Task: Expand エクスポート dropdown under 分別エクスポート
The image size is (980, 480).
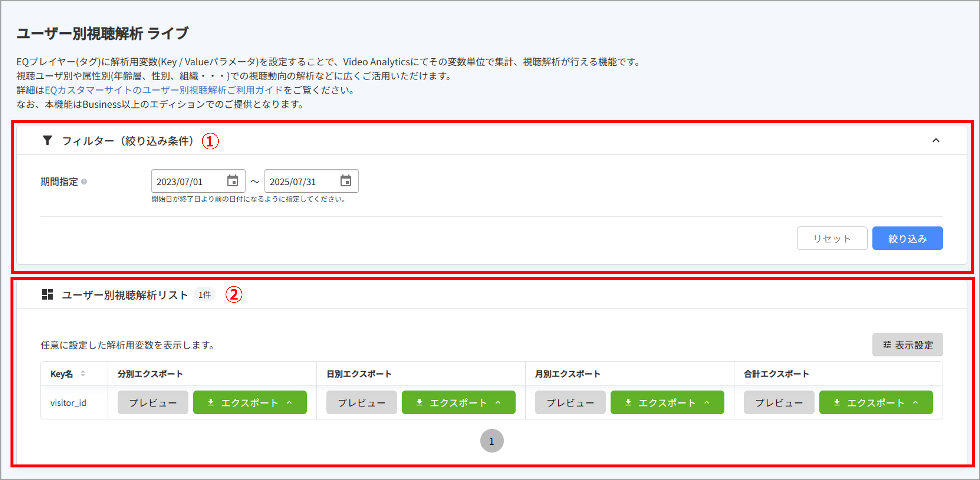Action: point(250,402)
